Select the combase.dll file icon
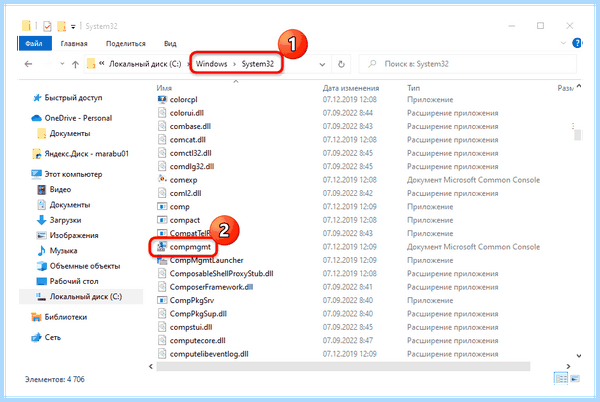The image size is (600, 402). (162, 126)
